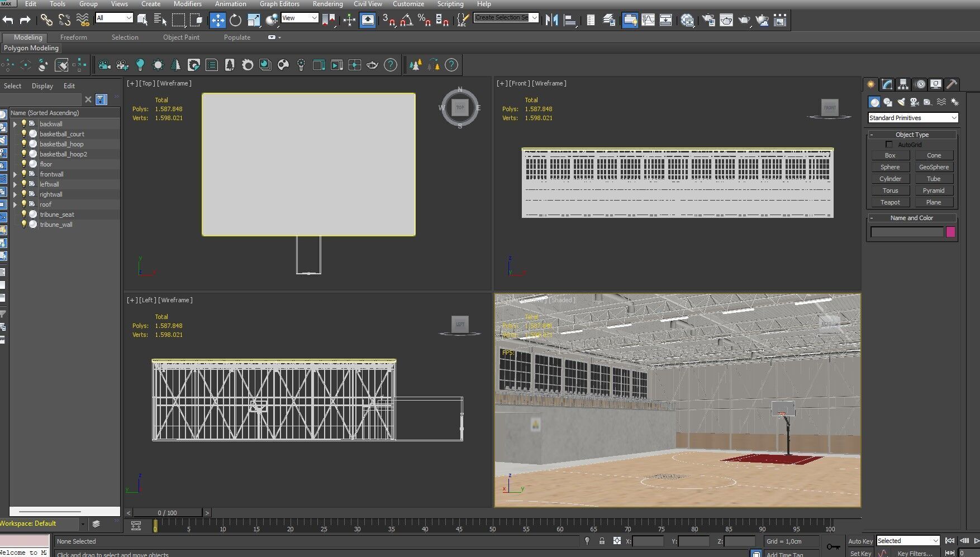The height and width of the screenshot is (557, 980).
Task: Click the Align tool icon
Action: click(x=570, y=20)
